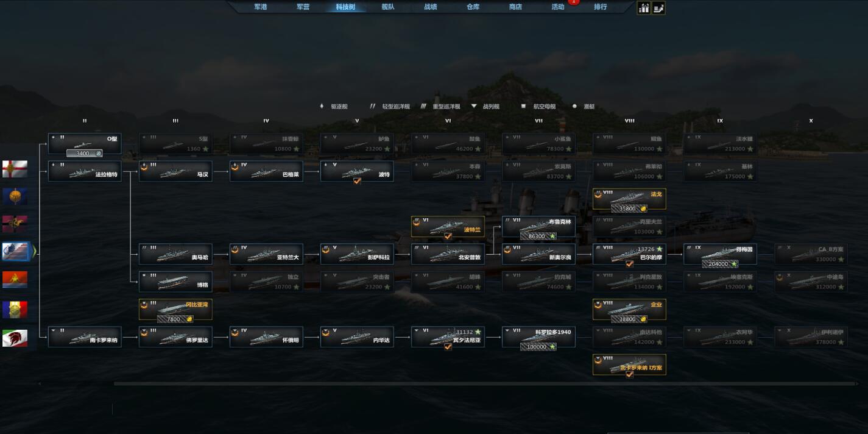868x434 pixels.
Task: Select the locked 衣阿华 battleship card
Action: pyautogui.click(x=720, y=337)
